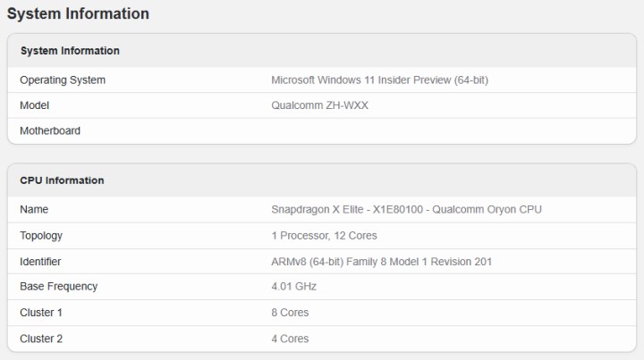
Task: Select the CPU Name row label
Action: (34, 210)
